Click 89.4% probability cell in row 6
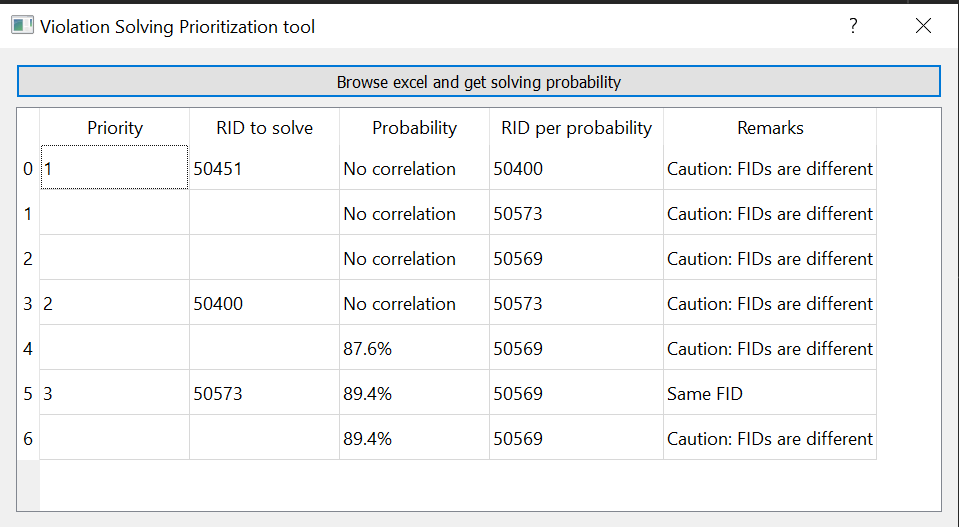The height and width of the screenshot is (527, 959). tap(414, 438)
